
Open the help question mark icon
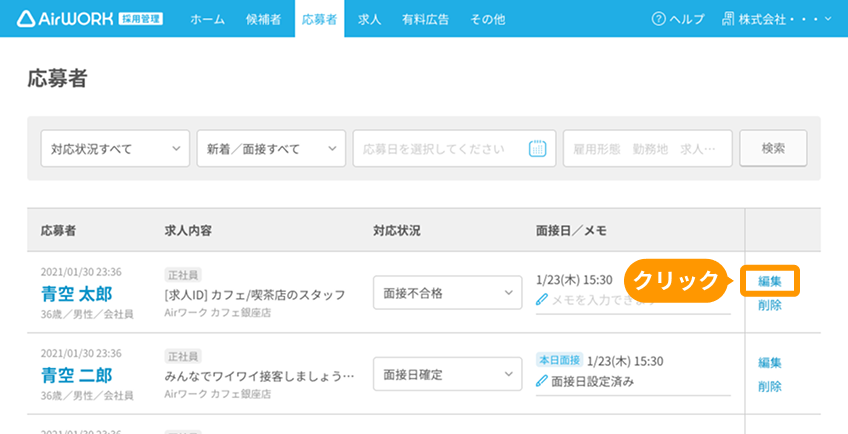click(x=658, y=19)
